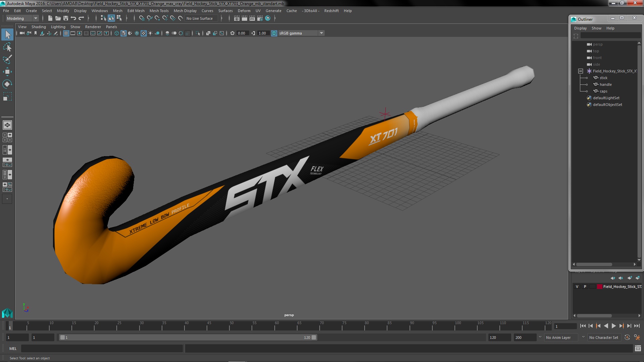The height and width of the screenshot is (362, 644).
Task: Click the range slider end handle
Action: pyautogui.click(x=314, y=338)
